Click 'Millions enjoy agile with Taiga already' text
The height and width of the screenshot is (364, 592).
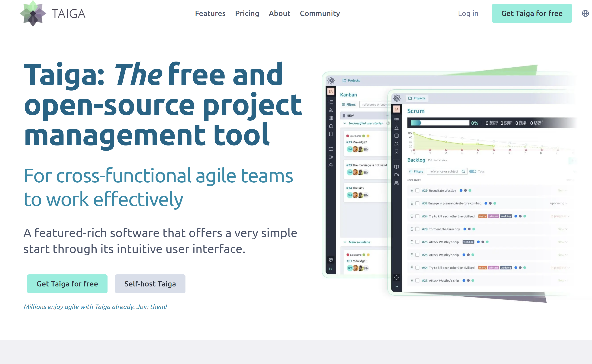[x=95, y=307]
